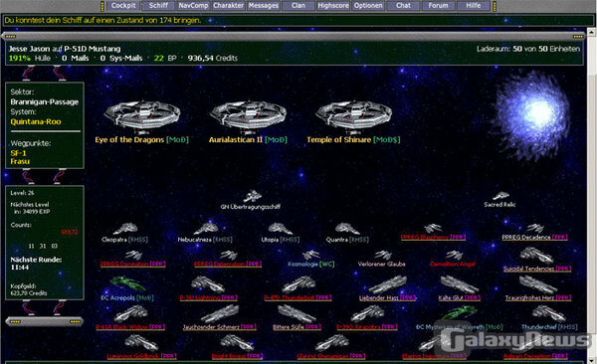Viewport: 597px width, 364px height.
Task: Click the Nächste Runde timer 11:44
Action: pos(20,268)
